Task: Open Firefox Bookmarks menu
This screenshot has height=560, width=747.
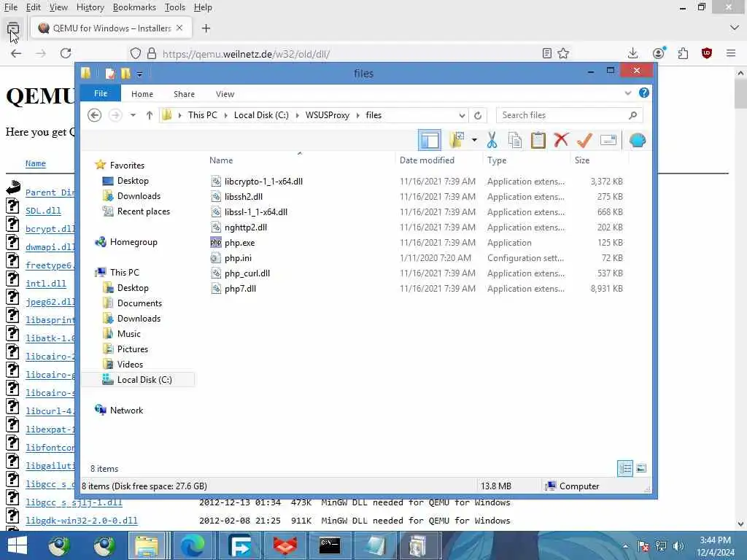Action: click(x=134, y=7)
